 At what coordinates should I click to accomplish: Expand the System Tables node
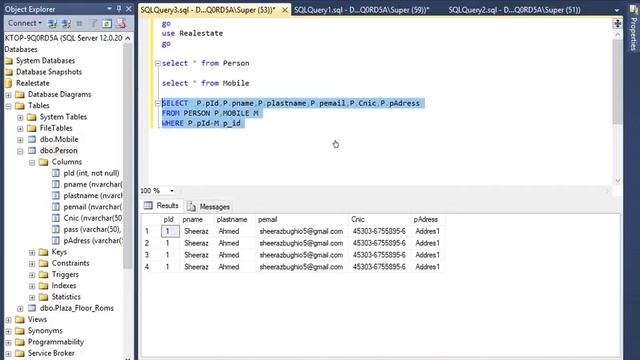[20, 118]
